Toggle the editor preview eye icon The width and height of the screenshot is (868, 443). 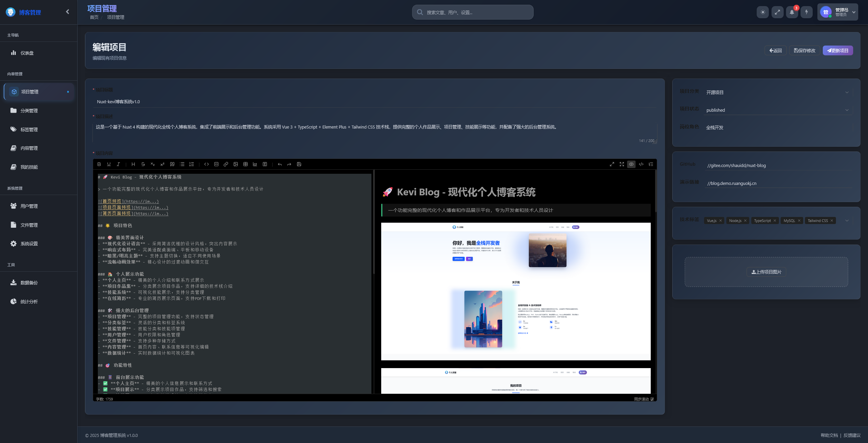(631, 164)
